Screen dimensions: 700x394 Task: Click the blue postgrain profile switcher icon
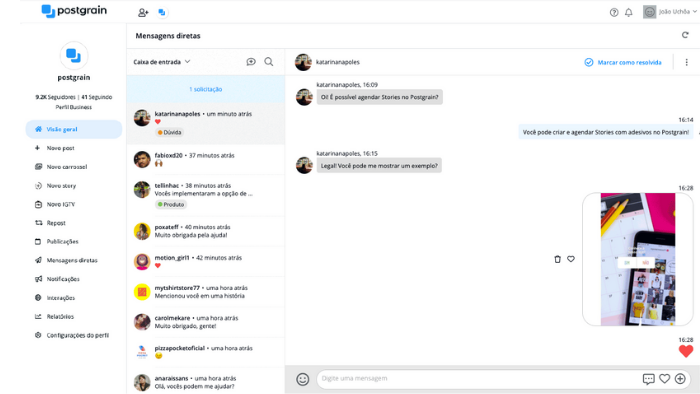click(x=162, y=12)
